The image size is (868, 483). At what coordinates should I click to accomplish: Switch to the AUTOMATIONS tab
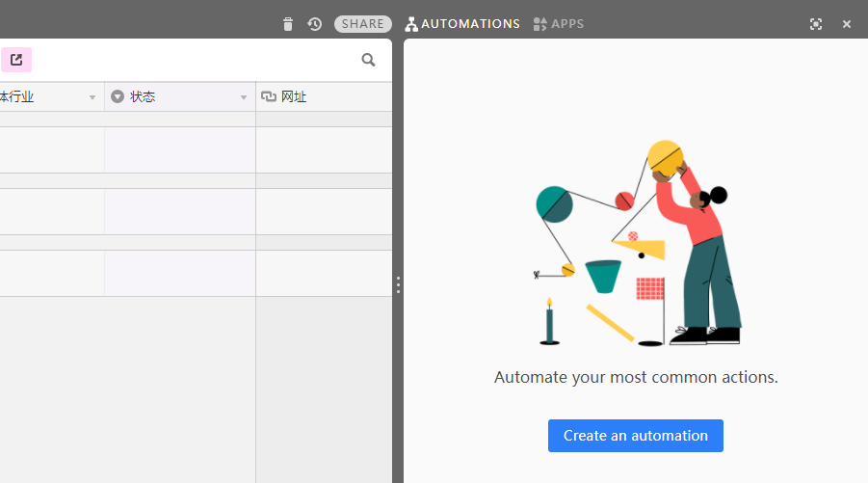click(x=470, y=24)
